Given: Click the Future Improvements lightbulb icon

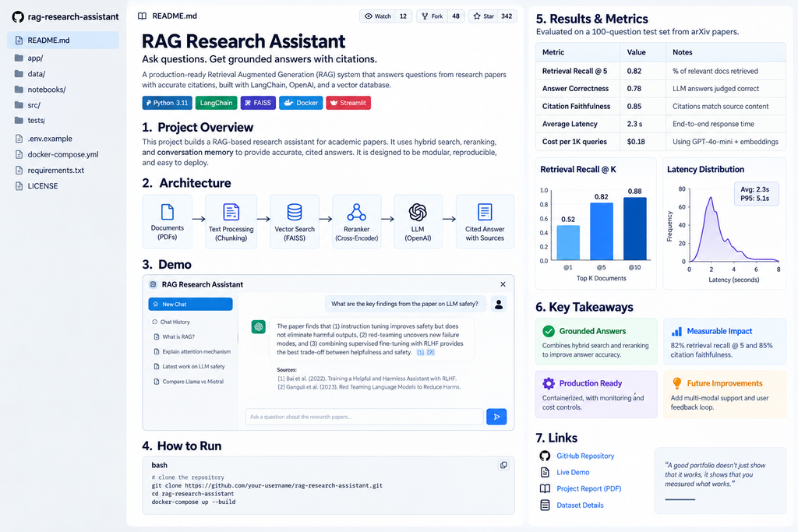Looking at the screenshot, I should (x=677, y=383).
